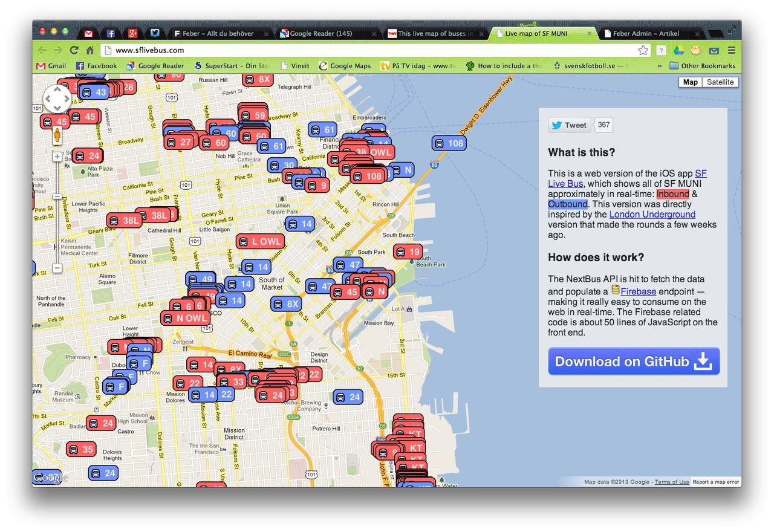Click the Download on GitHub button
Screen dimensions: 774x532
633,361
